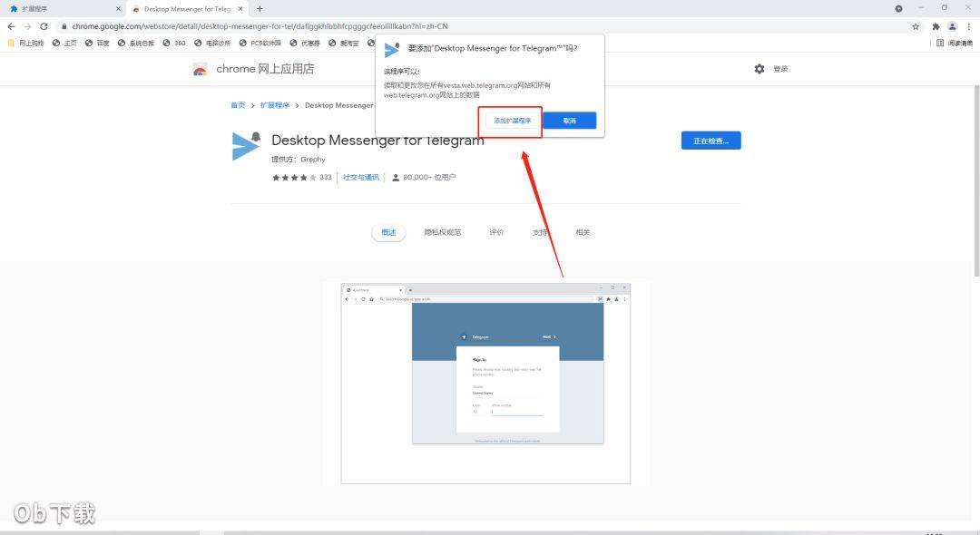Select the 相关 tab
The width and height of the screenshot is (980, 535).
tap(583, 232)
